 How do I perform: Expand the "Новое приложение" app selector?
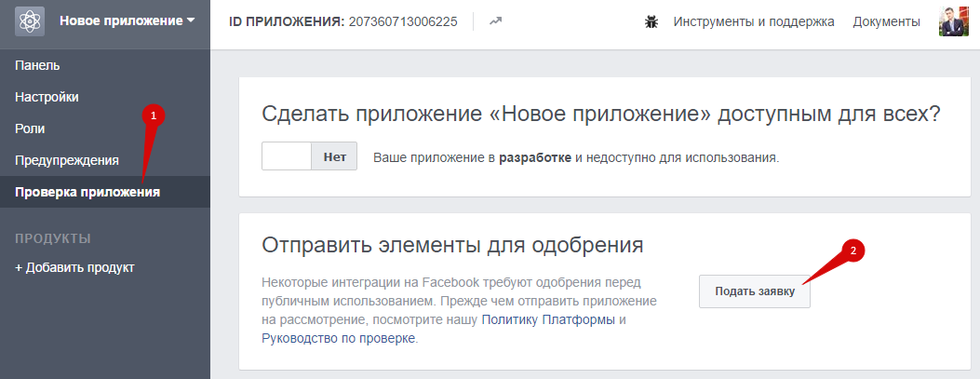pyautogui.click(x=127, y=20)
